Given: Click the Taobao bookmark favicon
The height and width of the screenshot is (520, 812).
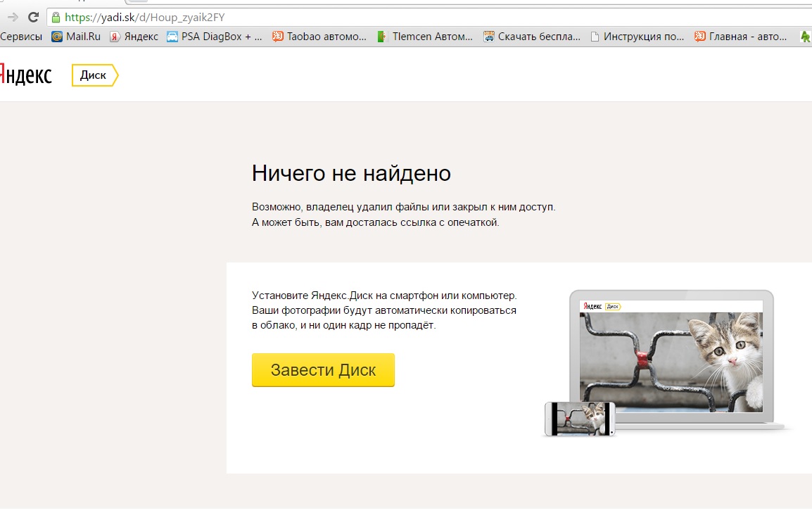Looking at the screenshot, I should [x=278, y=37].
